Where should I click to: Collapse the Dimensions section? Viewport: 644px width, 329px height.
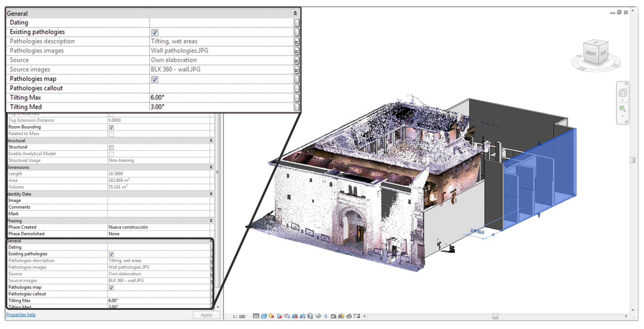[211, 167]
